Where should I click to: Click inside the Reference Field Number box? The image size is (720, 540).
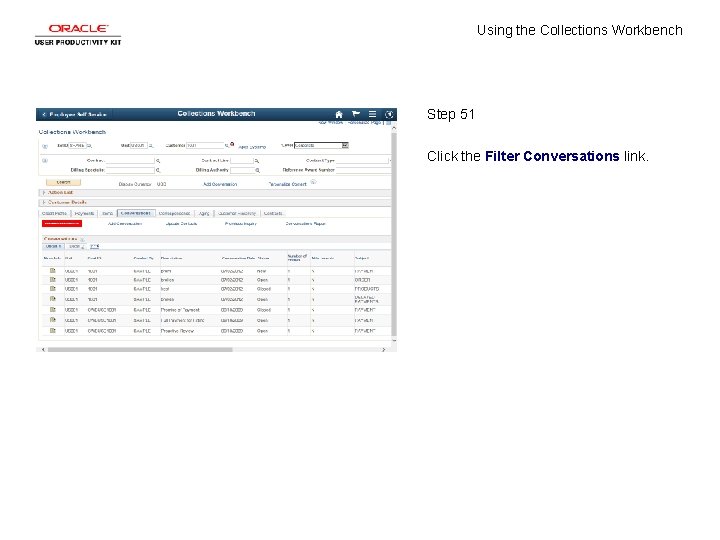pyautogui.click(x=363, y=170)
